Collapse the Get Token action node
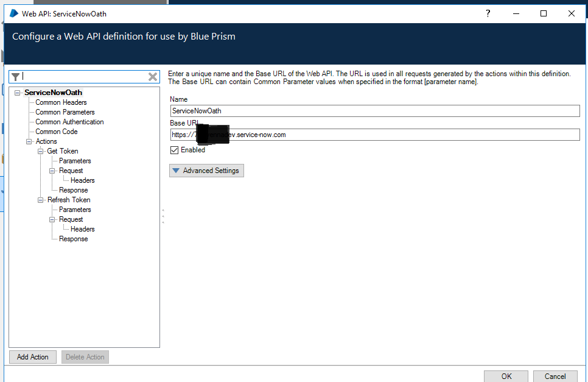Viewport: 588px width, 382px height. pos(41,151)
